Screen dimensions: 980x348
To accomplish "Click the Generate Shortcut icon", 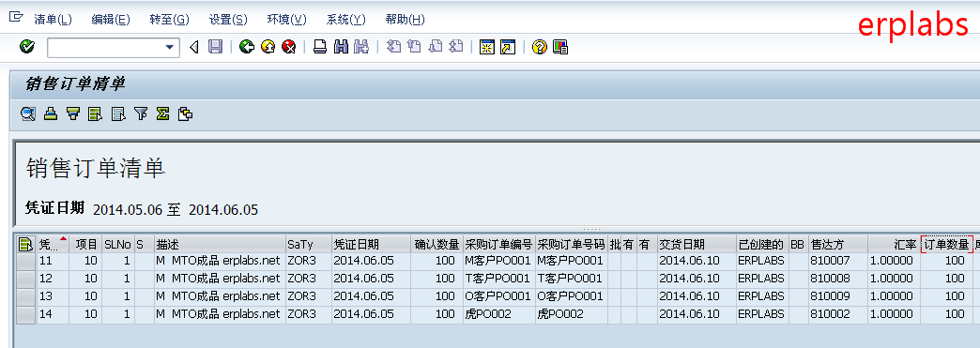I will point(508,47).
